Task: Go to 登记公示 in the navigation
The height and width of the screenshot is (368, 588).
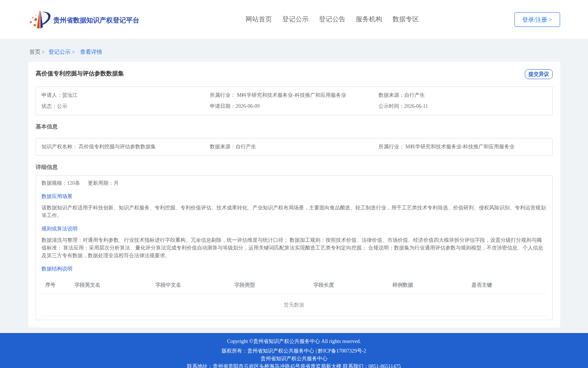Action: (x=295, y=19)
